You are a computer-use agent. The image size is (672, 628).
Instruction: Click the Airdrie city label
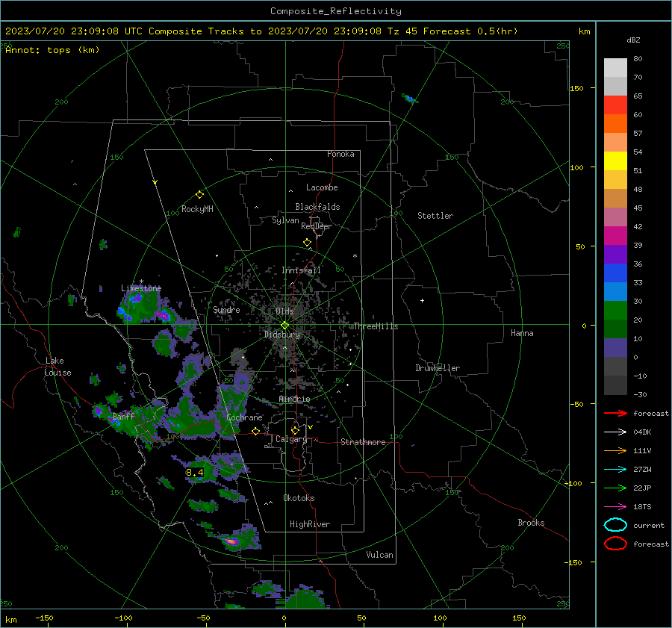294,399
